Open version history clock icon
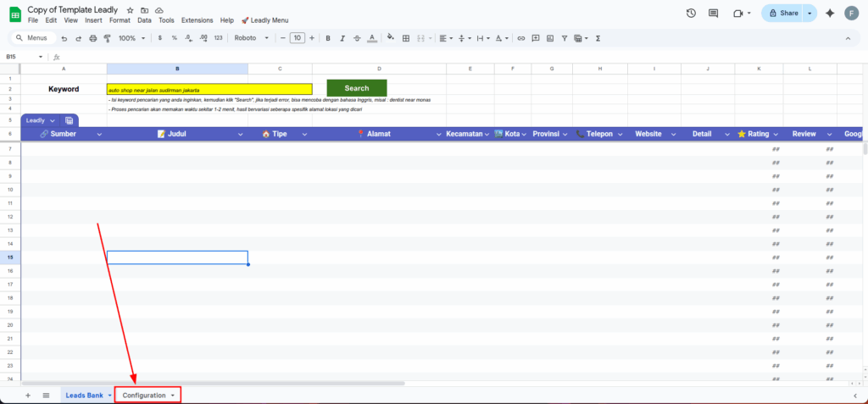This screenshot has height=404, width=868. pyautogui.click(x=691, y=14)
